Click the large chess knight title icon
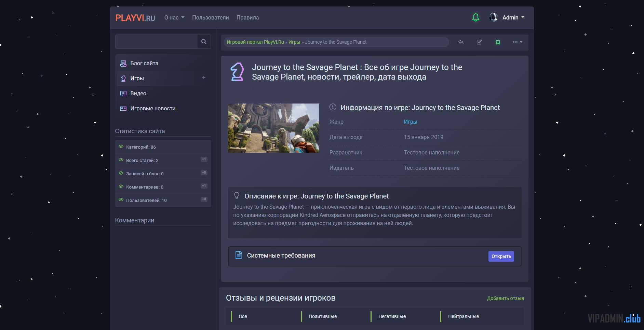This screenshot has height=330, width=644. [x=237, y=72]
